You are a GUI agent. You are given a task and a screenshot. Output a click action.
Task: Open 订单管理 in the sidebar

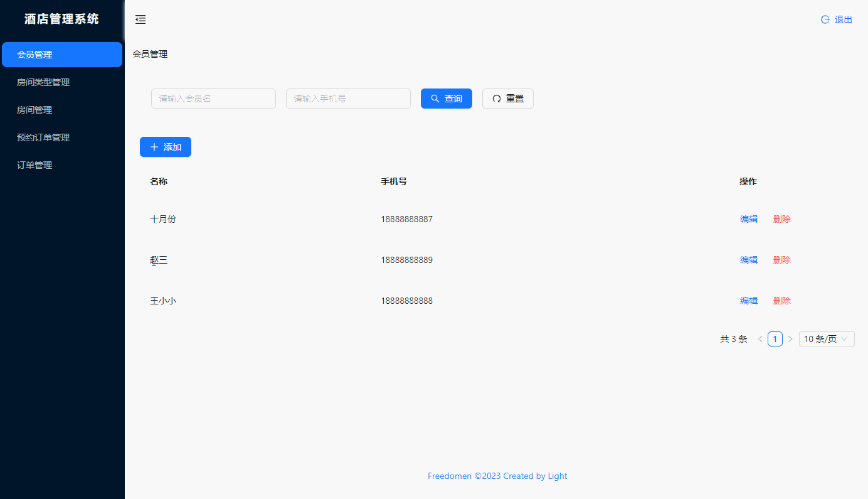62,165
